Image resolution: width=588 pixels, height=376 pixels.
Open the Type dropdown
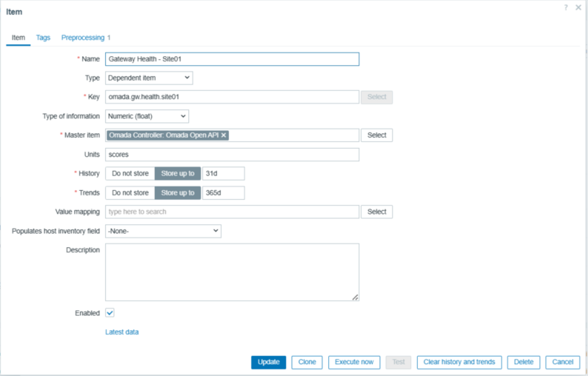pyautogui.click(x=149, y=78)
